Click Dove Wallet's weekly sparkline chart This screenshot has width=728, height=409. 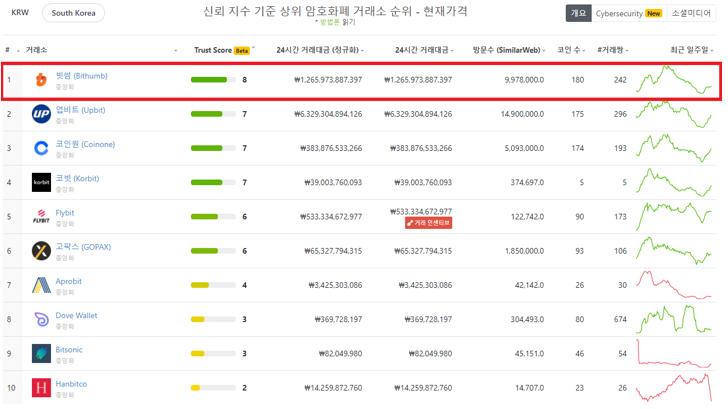(674, 319)
